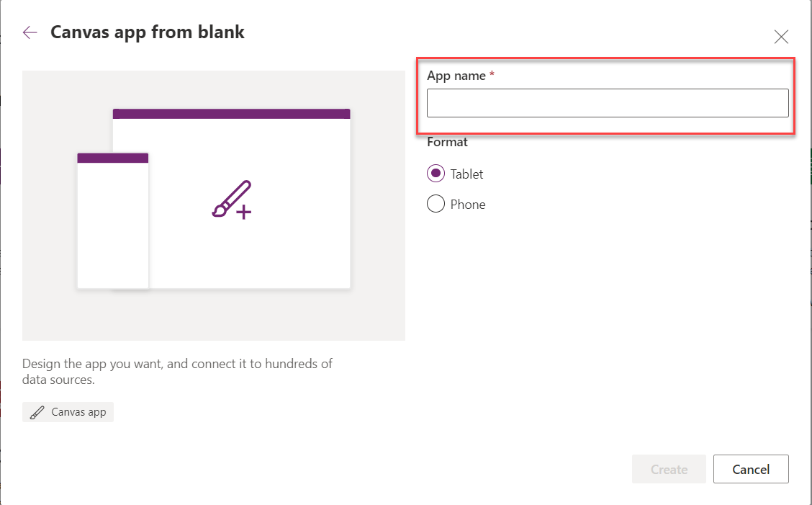Click the Format section label
812x505 pixels.
(x=447, y=142)
